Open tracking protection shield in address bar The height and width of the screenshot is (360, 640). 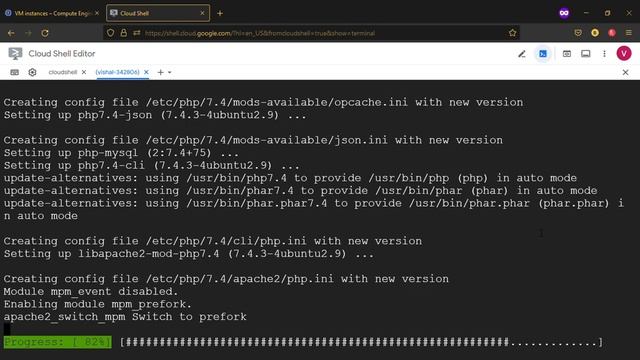pyautogui.click(x=111, y=33)
